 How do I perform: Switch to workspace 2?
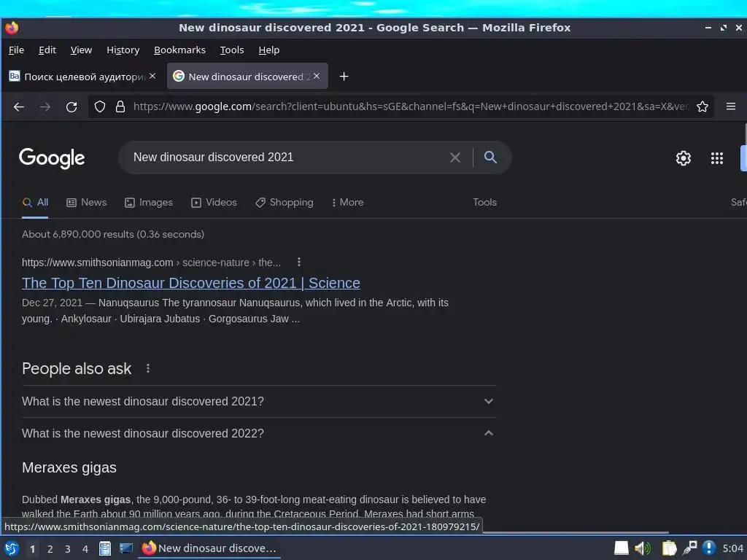click(x=50, y=549)
